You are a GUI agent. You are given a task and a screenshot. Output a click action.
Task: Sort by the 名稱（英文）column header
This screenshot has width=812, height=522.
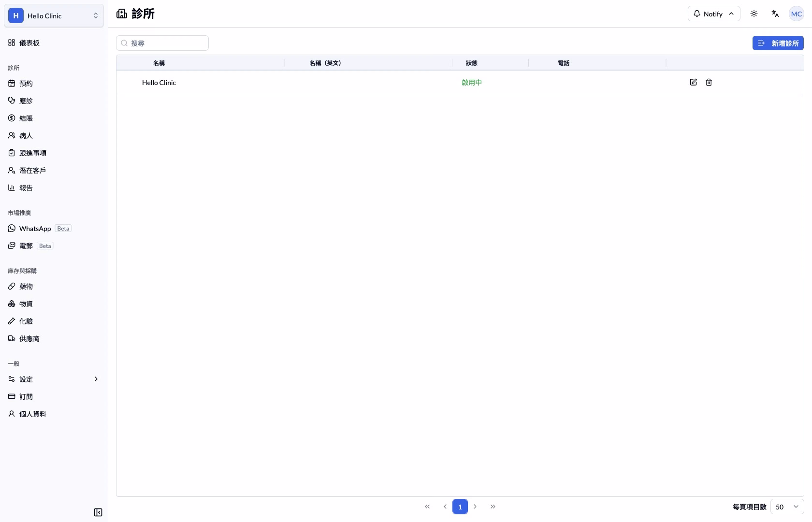(325, 63)
